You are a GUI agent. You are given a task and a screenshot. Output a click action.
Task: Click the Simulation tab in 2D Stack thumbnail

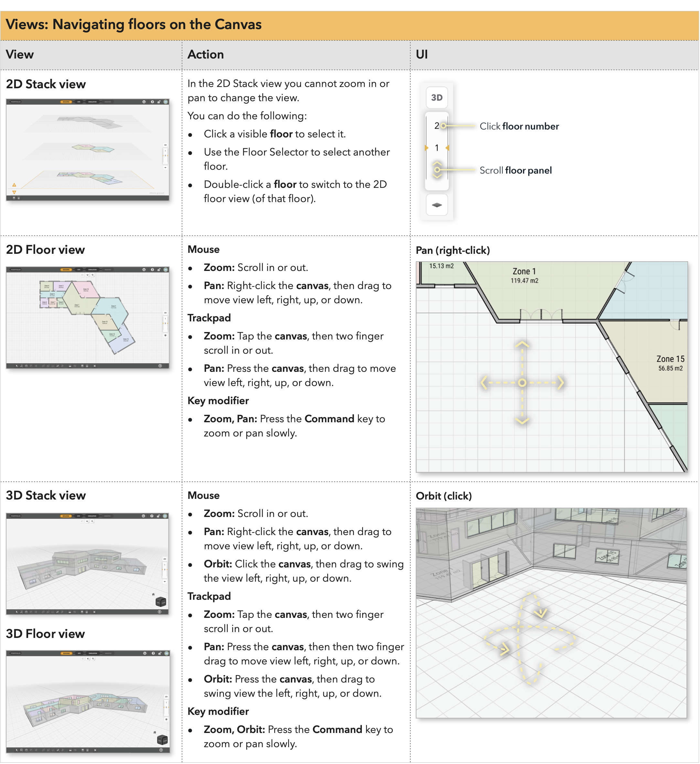click(x=92, y=102)
